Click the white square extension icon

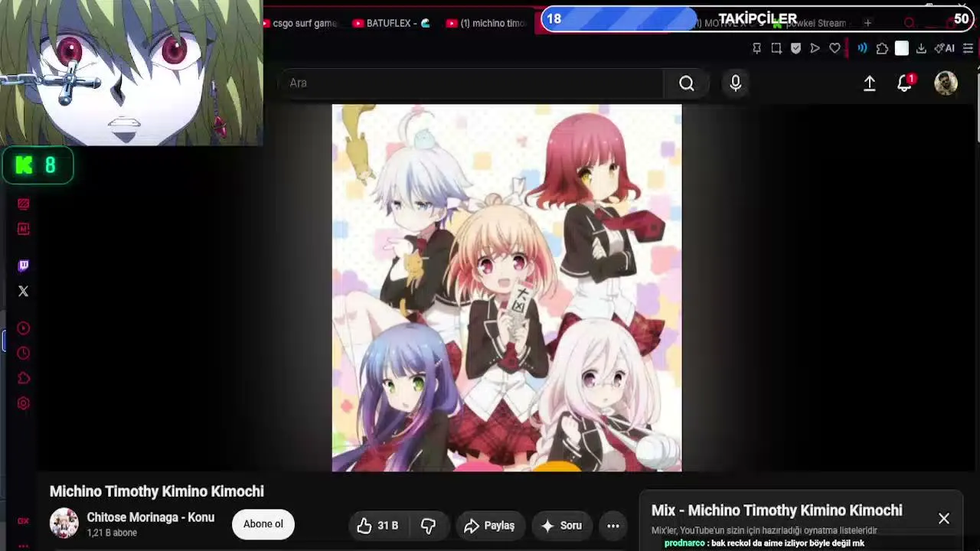click(x=902, y=48)
